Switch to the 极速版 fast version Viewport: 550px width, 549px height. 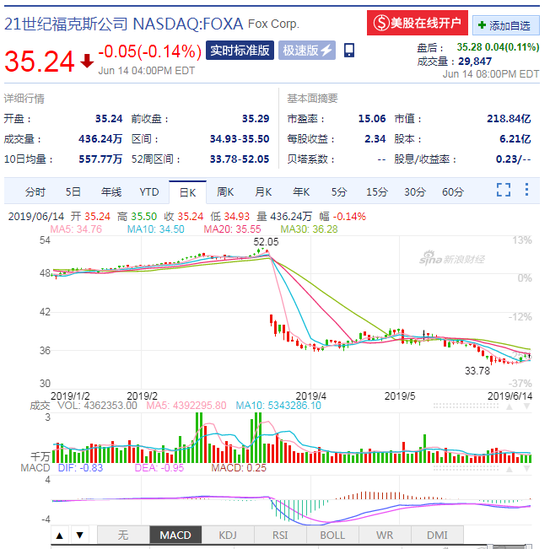(307, 50)
